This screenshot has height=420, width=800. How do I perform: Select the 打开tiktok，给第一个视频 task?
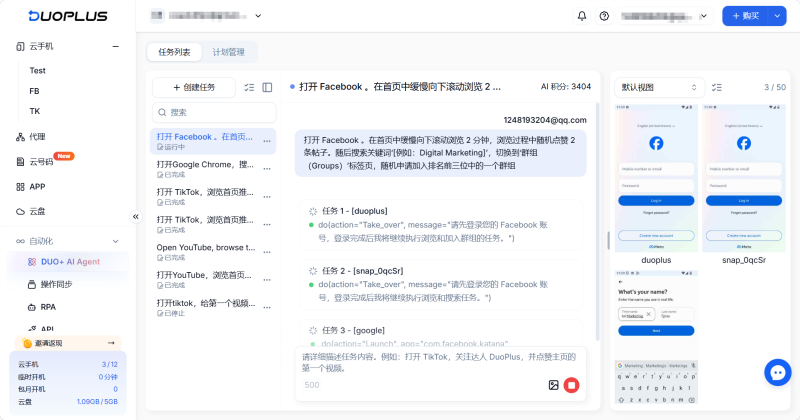(213, 307)
